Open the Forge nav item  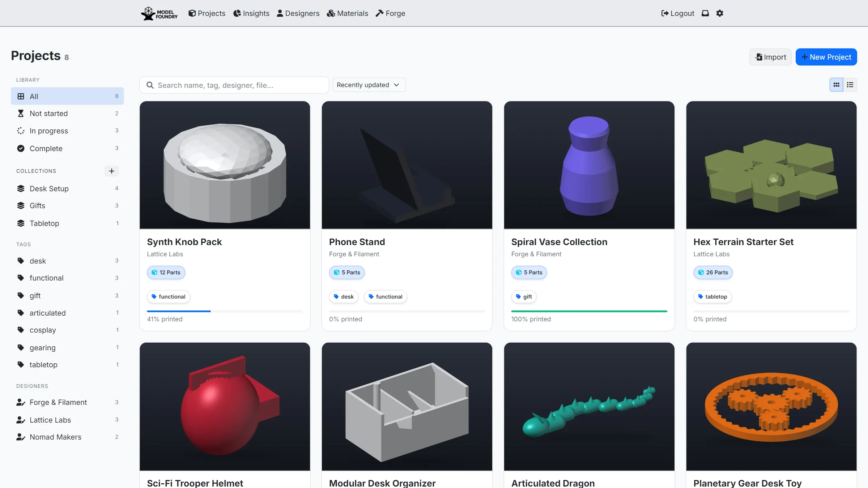click(x=390, y=13)
